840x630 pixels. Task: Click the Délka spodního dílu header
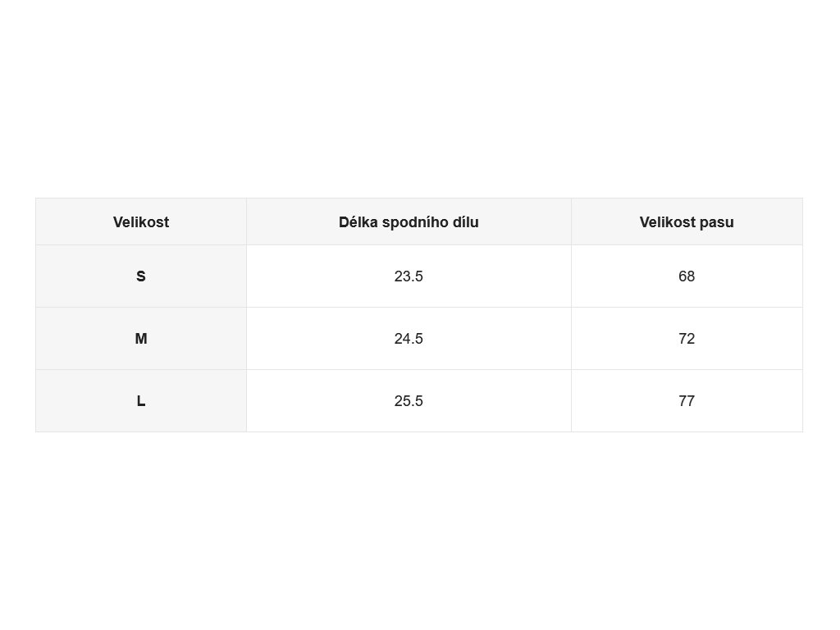click(409, 221)
